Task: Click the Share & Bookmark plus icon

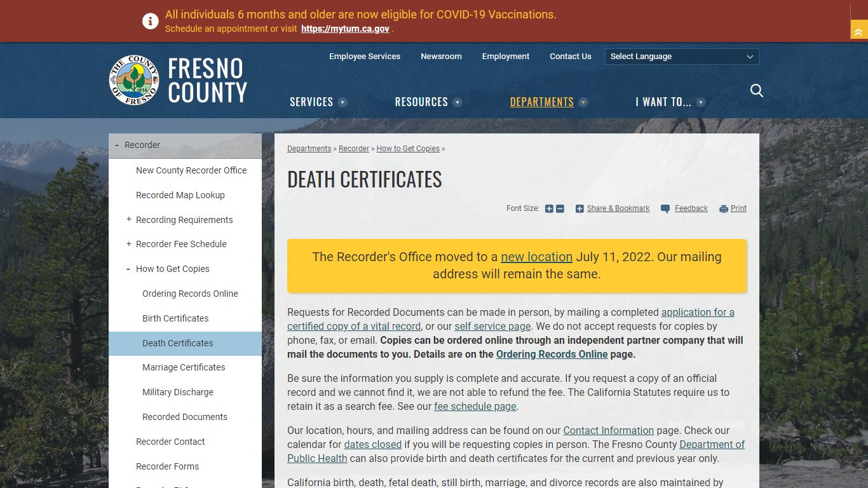Action: (x=580, y=208)
